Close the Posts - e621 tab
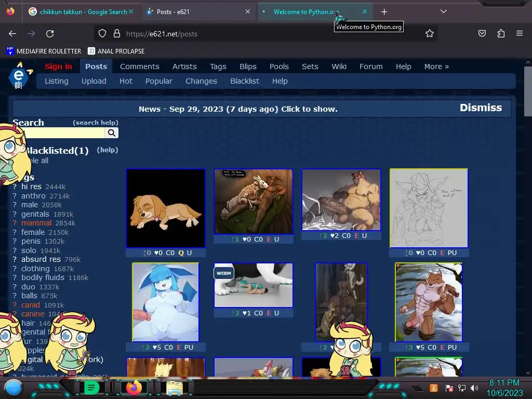The image size is (532, 399). (248, 11)
